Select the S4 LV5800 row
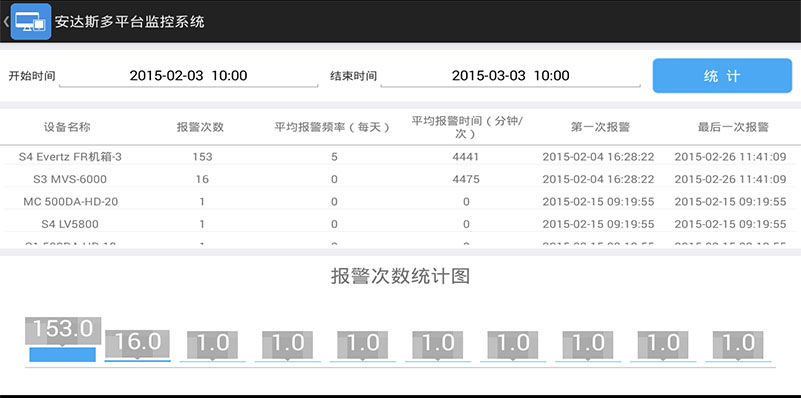801x398 pixels. (400, 224)
